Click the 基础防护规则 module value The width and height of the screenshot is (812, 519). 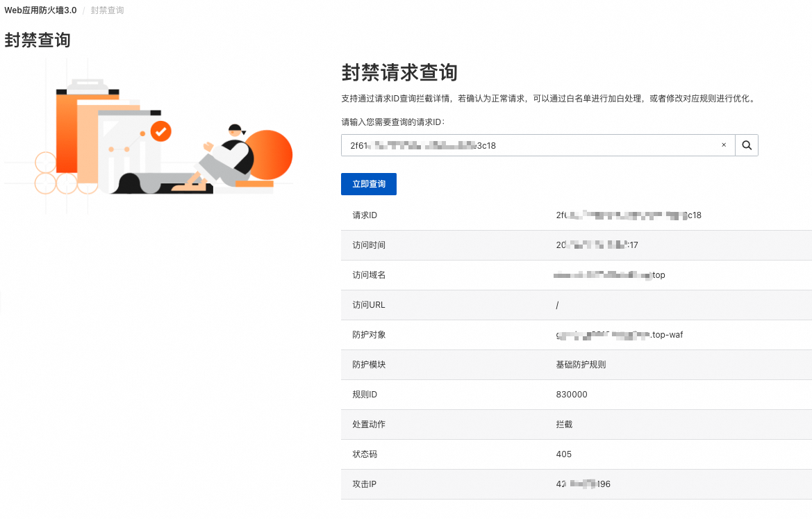(581, 365)
